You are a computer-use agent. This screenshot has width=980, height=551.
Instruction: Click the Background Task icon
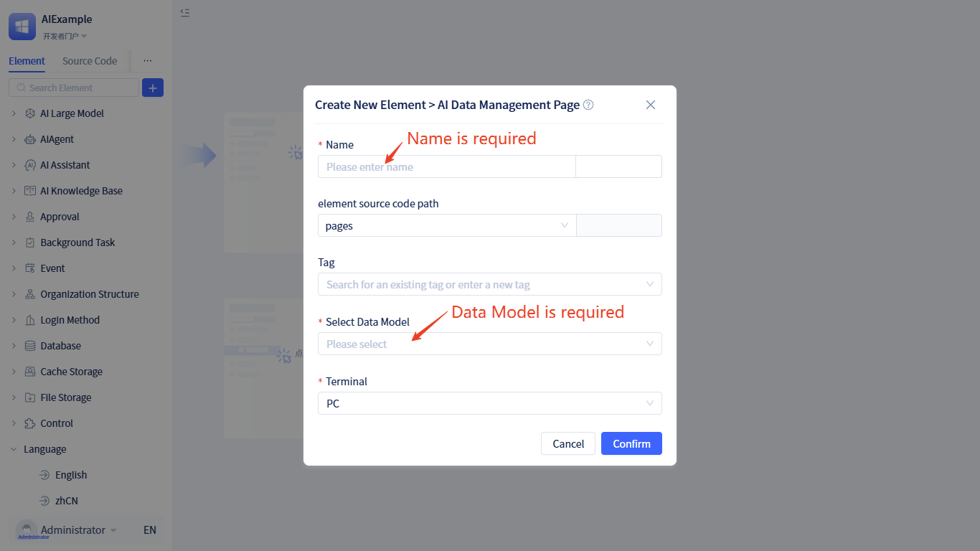[30, 242]
